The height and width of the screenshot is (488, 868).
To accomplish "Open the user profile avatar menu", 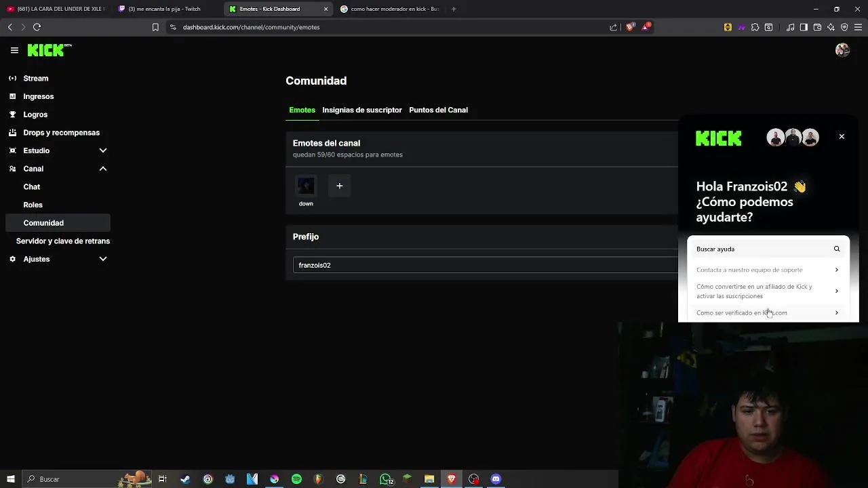I will click(842, 50).
